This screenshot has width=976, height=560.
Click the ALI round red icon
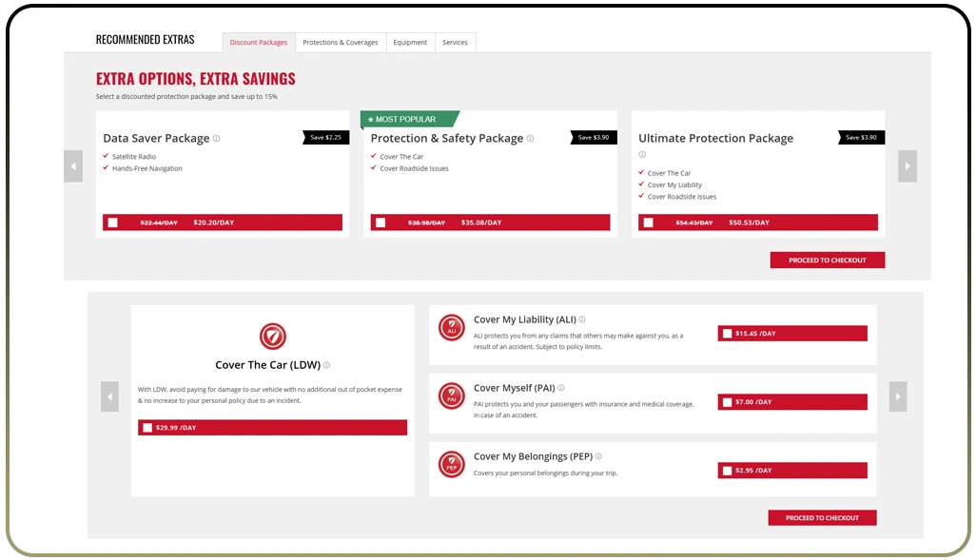(x=451, y=328)
